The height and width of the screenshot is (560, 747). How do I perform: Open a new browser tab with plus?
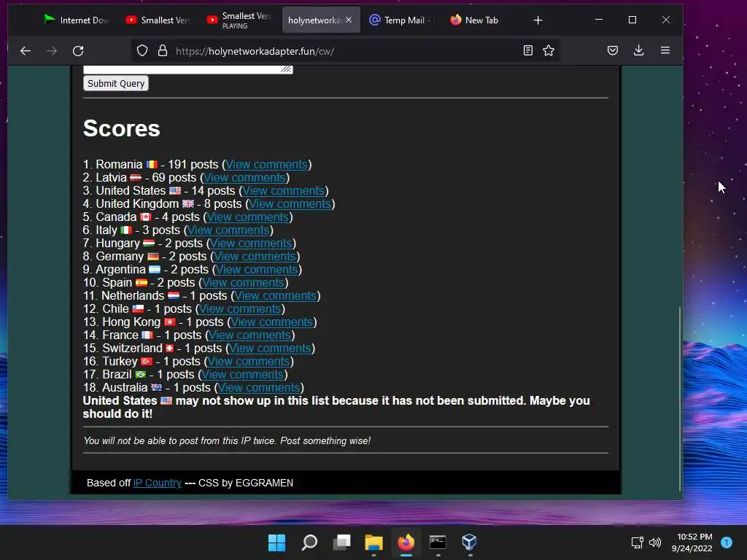point(538,20)
